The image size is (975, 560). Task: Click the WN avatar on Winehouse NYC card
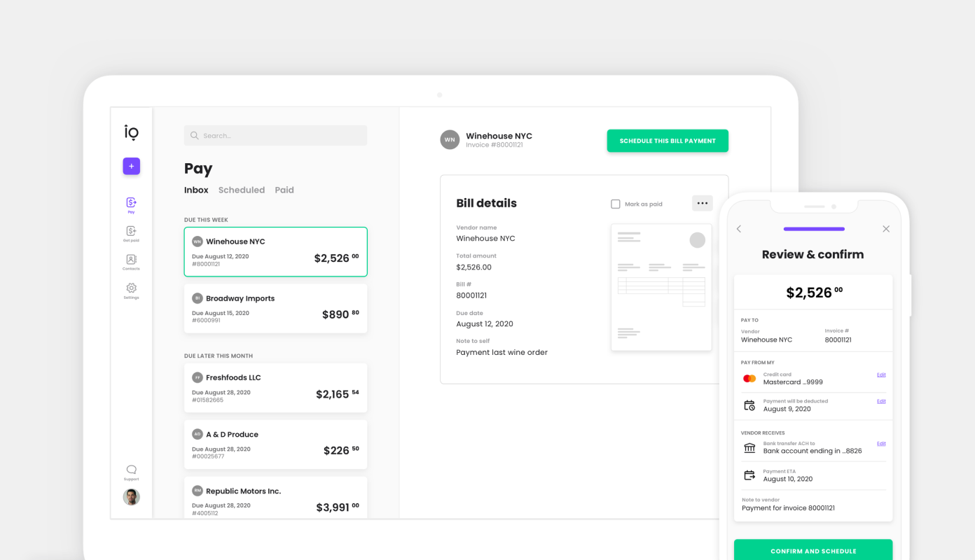point(197,241)
